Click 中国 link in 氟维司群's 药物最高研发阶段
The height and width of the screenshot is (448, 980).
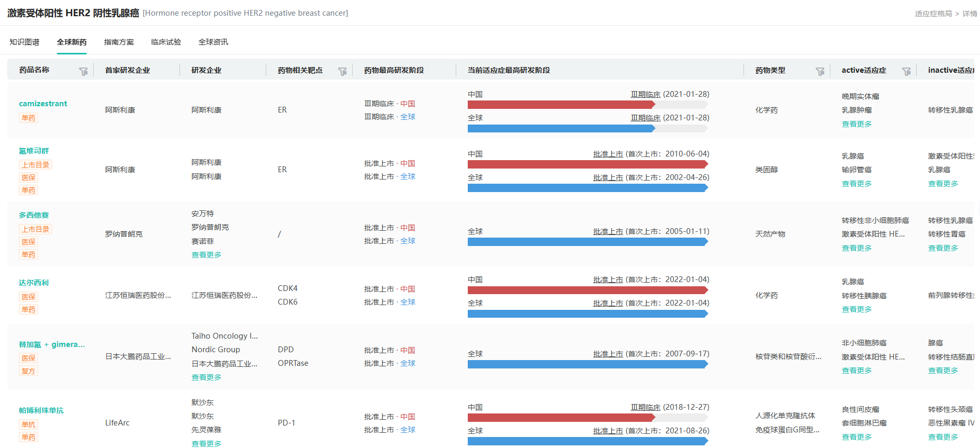tap(408, 163)
